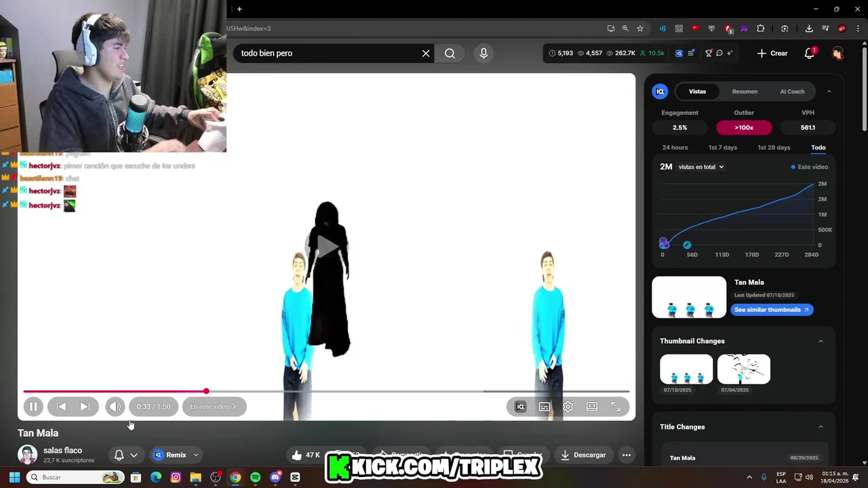Image resolution: width=868 pixels, height=488 pixels.
Task: Open Spotify from the taskbar
Action: coord(255,477)
